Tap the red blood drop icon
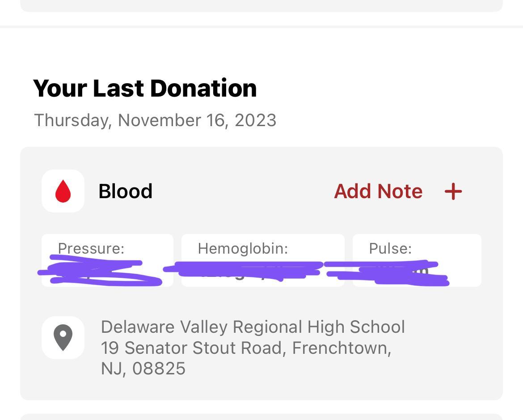 tap(63, 191)
